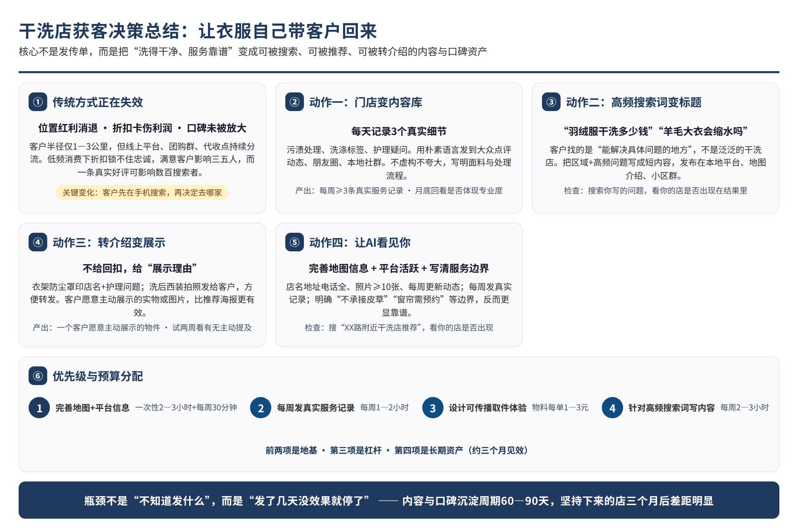Click the dark footer banner about 瓶颈不是
This screenshot has height=532, width=798.
click(399, 500)
